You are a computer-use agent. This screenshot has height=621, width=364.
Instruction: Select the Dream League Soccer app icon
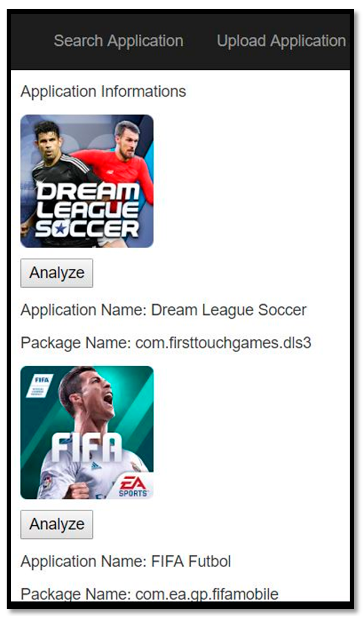[87, 181]
